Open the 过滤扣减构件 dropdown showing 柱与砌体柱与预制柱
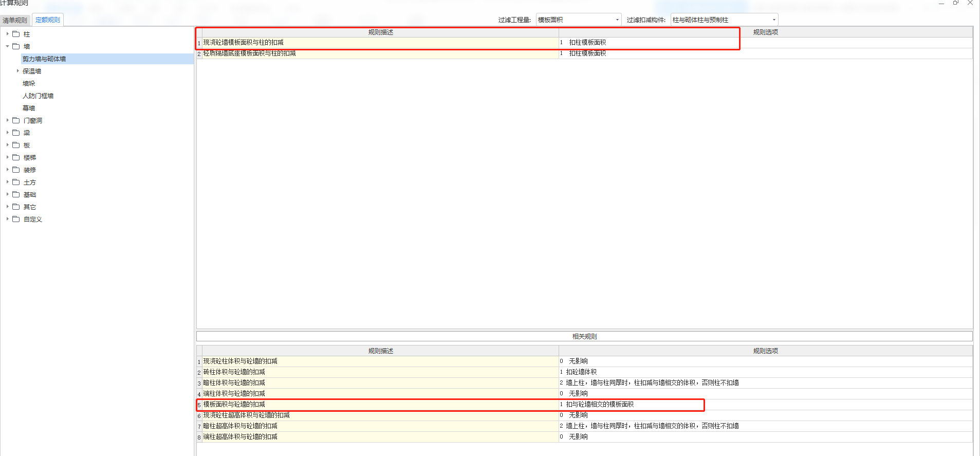 coord(725,20)
